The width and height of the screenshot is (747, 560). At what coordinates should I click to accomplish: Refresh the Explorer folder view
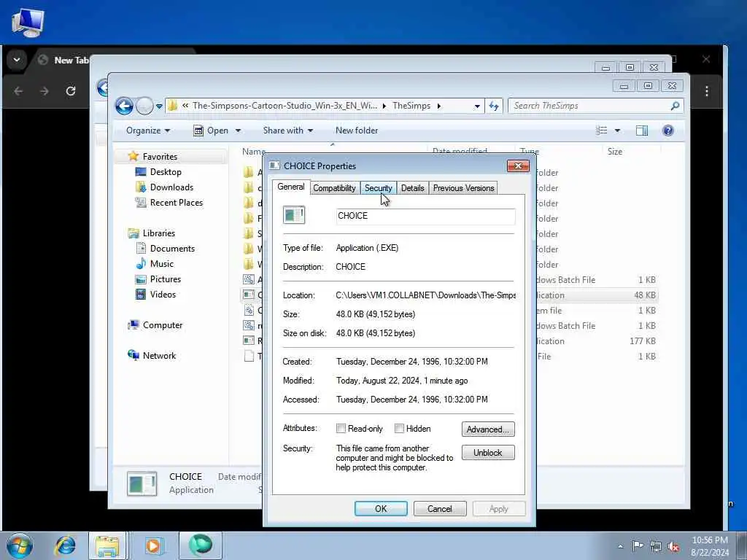pos(494,106)
